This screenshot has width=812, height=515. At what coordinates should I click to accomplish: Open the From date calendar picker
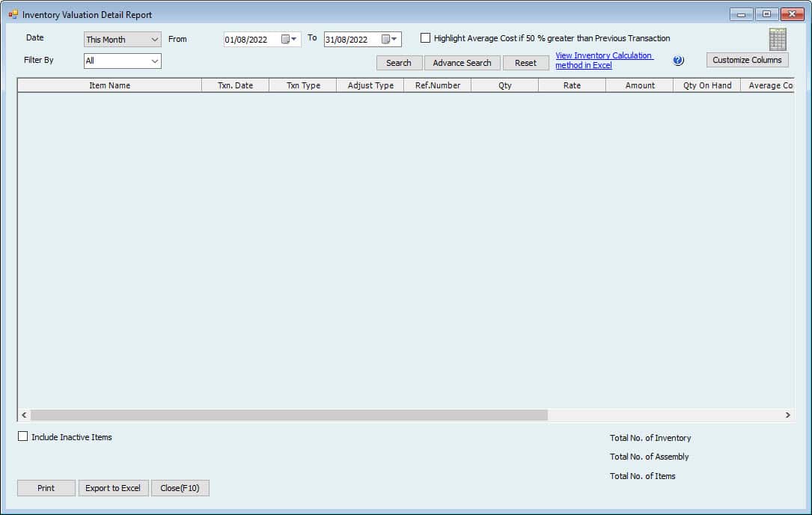[x=289, y=40]
